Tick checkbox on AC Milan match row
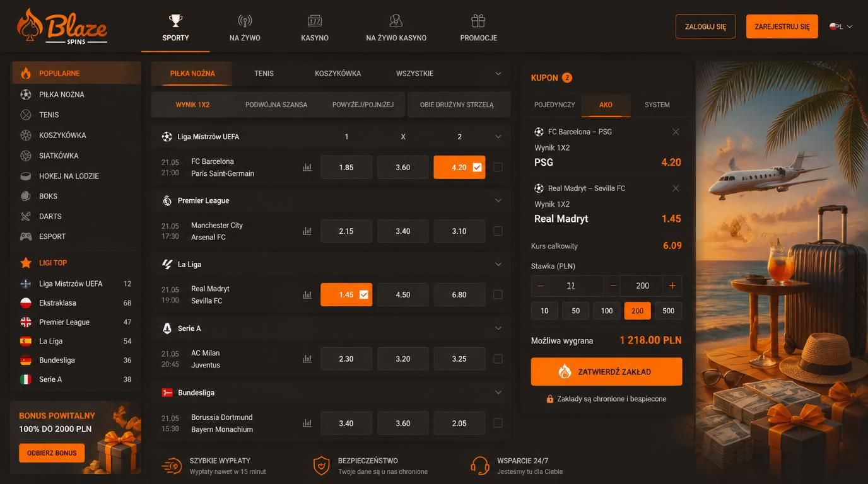Screen dimensions: 868x484 click(498, 359)
